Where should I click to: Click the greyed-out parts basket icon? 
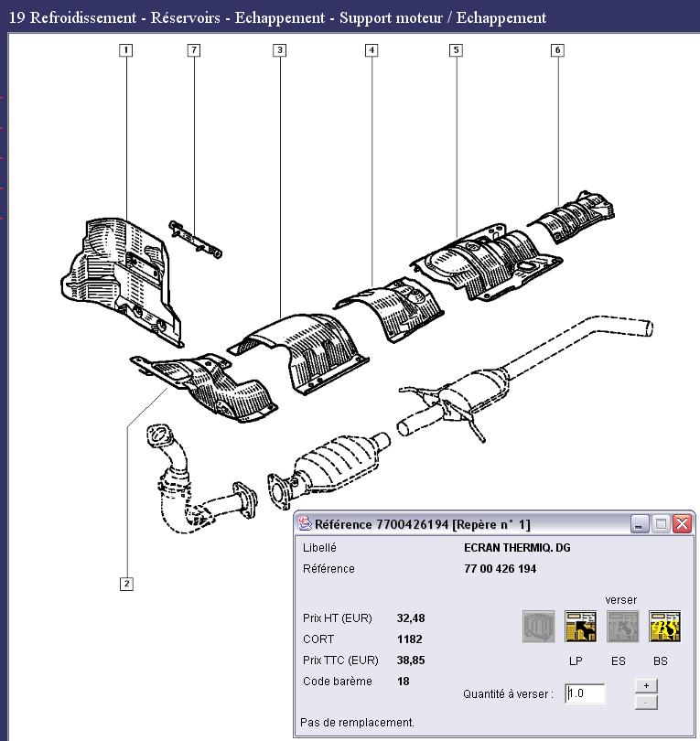pyautogui.click(x=539, y=627)
